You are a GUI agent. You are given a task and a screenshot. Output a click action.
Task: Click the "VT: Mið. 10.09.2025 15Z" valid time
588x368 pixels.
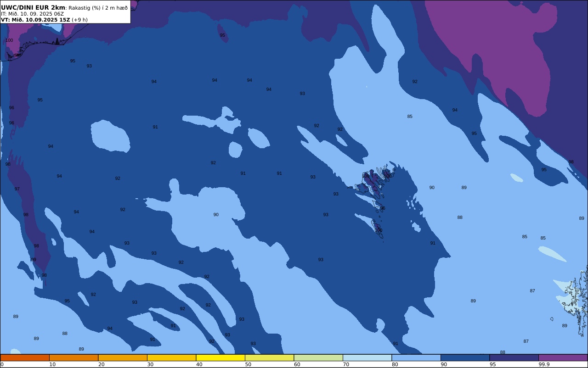coord(35,20)
